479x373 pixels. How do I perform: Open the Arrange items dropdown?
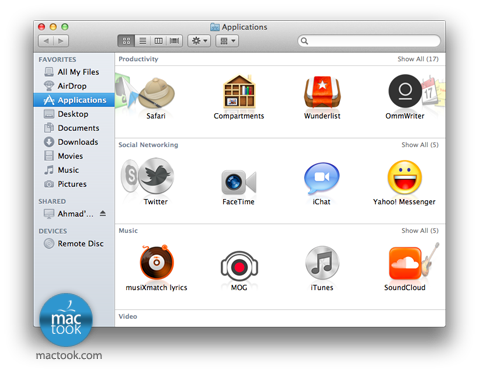tap(227, 41)
